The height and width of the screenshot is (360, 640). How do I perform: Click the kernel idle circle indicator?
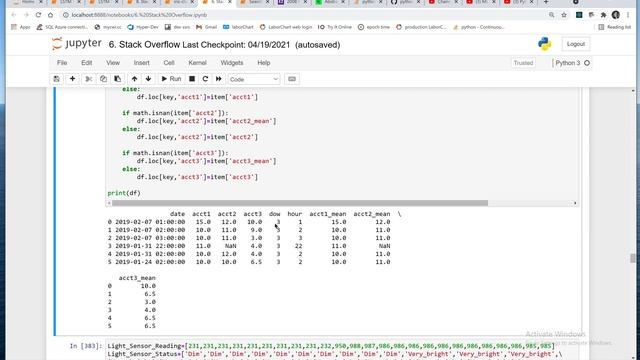pyautogui.click(x=587, y=63)
